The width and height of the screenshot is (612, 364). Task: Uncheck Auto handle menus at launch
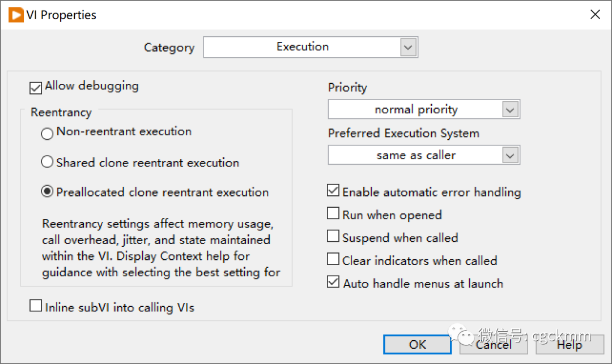(334, 282)
